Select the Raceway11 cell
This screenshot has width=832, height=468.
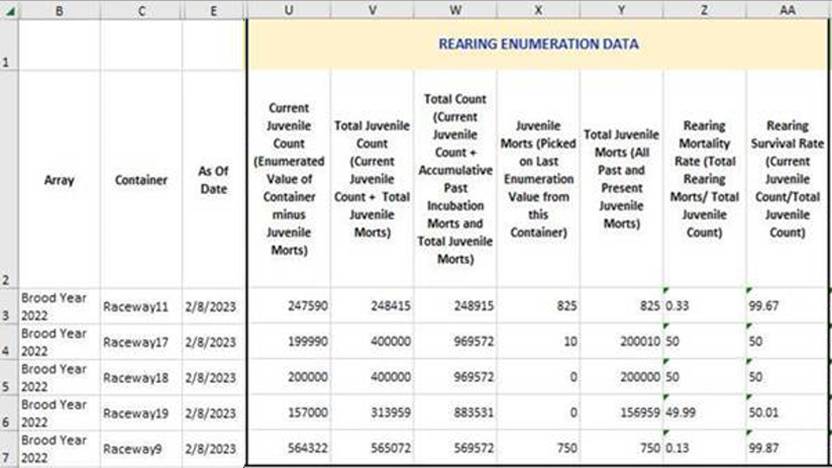click(140, 307)
